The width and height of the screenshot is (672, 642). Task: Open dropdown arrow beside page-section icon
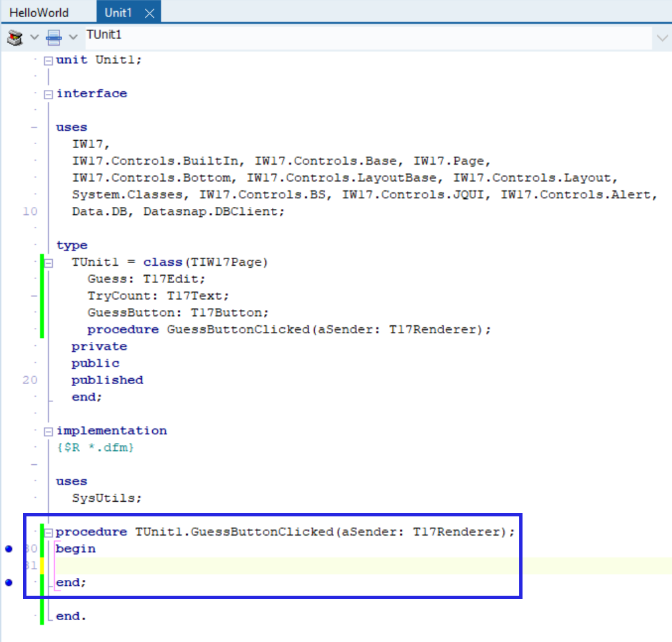click(x=73, y=37)
